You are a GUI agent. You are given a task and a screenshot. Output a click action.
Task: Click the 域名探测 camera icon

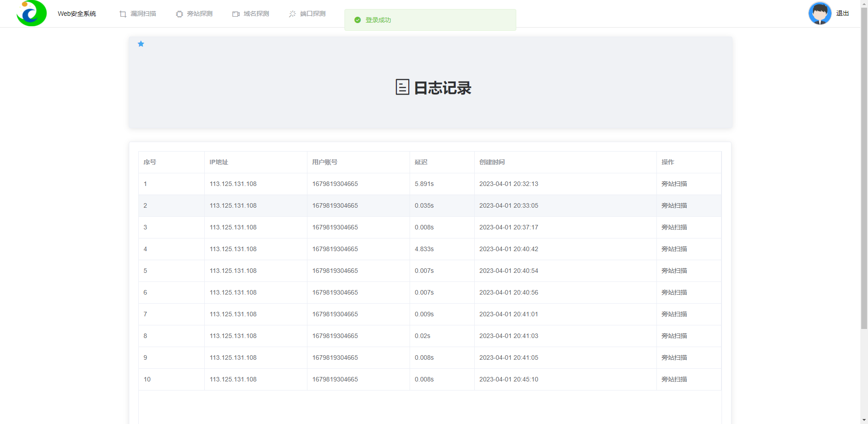click(x=236, y=14)
